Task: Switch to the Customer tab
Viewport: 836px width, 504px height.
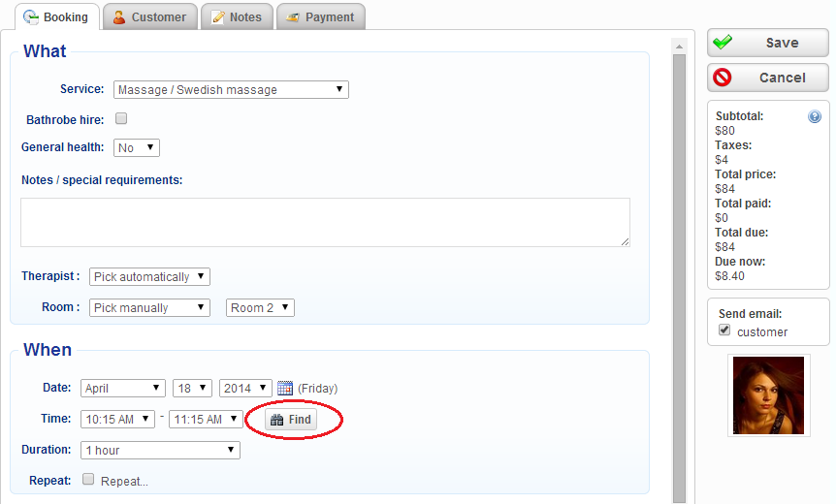Action: (149, 16)
